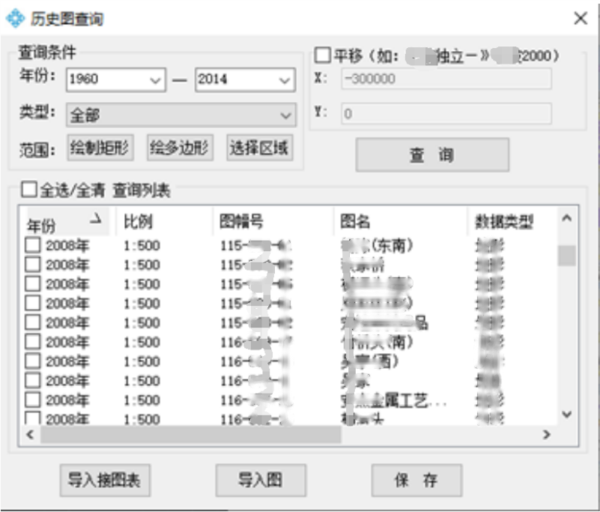The image size is (600, 512).
Task: Click the horizontal scrollbar right arrow
Action: pyautogui.click(x=546, y=435)
